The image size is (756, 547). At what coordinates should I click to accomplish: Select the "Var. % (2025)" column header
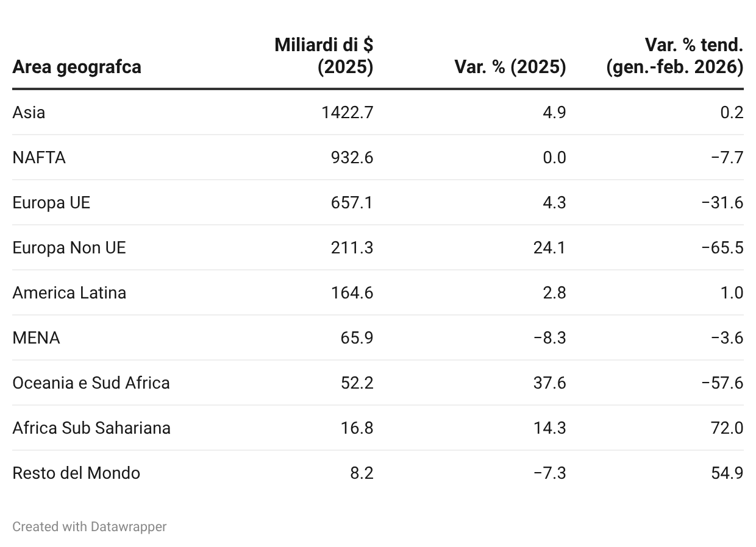click(x=510, y=66)
